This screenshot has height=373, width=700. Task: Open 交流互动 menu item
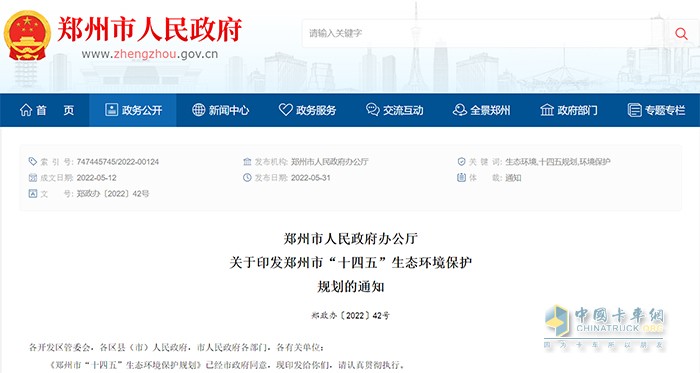click(x=403, y=110)
